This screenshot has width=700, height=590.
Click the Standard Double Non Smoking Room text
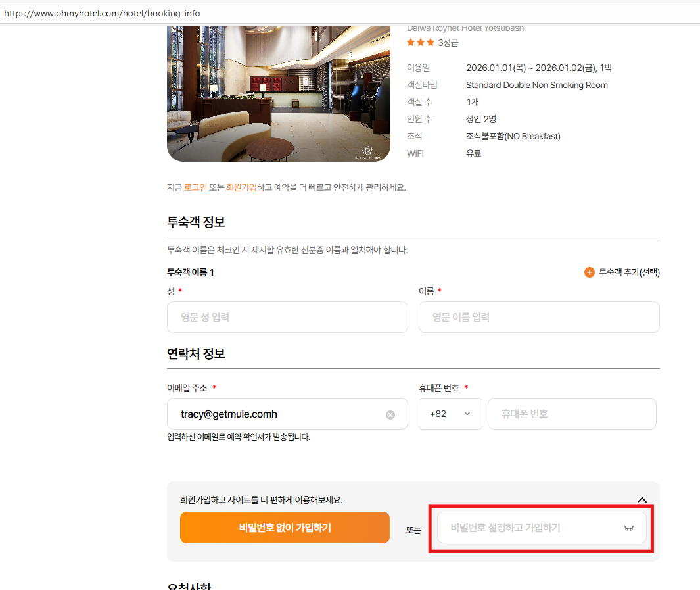pyautogui.click(x=536, y=85)
